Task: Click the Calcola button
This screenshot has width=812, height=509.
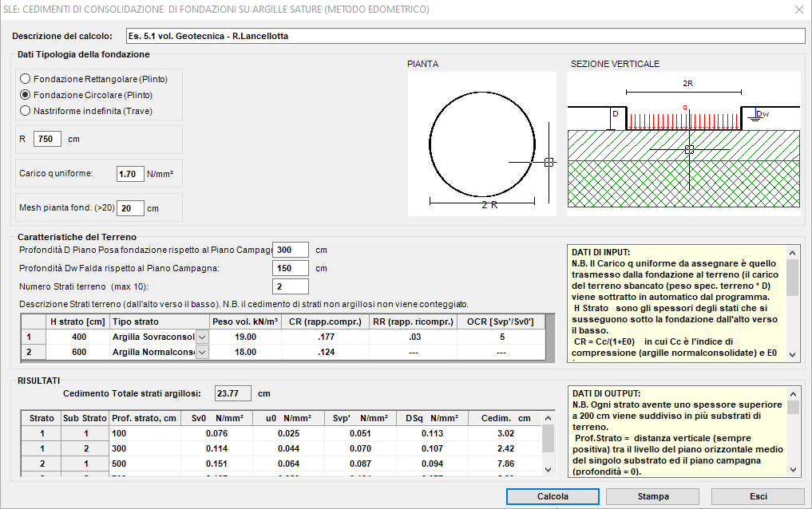Action: pyautogui.click(x=553, y=496)
